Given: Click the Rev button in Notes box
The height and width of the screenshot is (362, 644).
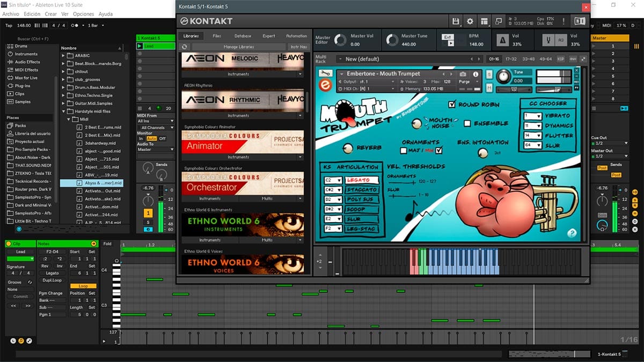Looking at the screenshot, I should pyautogui.click(x=45, y=266).
